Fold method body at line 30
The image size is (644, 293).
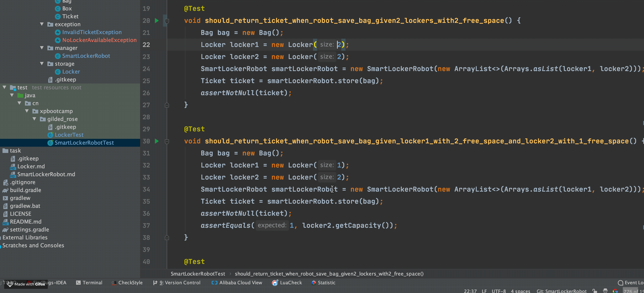[x=167, y=142]
